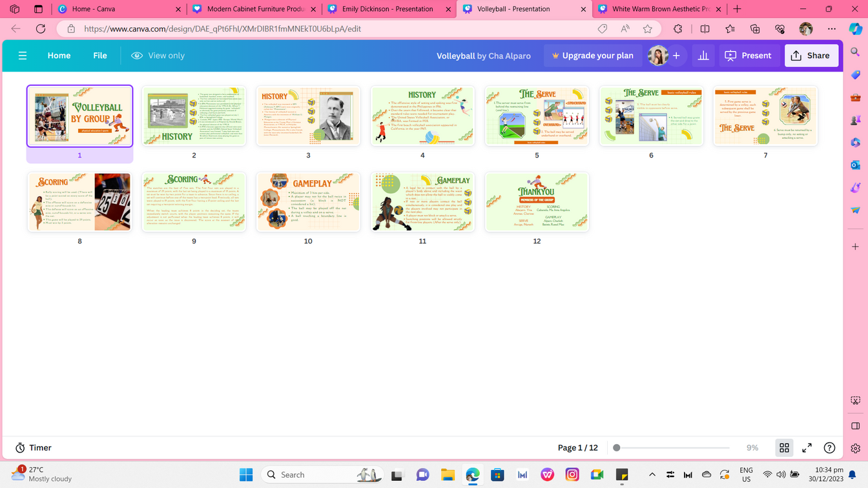Screen dimensions: 868x488
Task: Open the browser three-dot settings menu
Action: pyautogui.click(x=832, y=28)
